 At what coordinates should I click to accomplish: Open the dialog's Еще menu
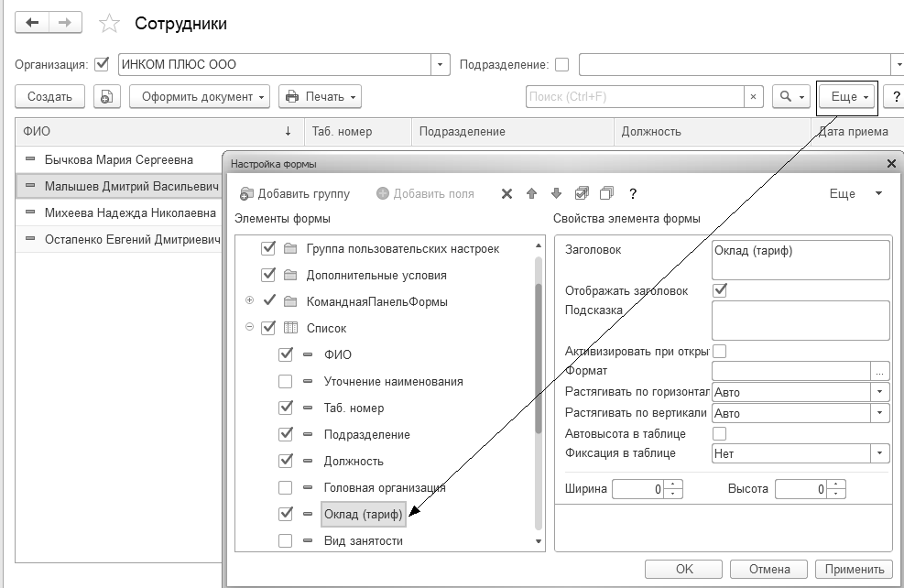click(x=856, y=193)
